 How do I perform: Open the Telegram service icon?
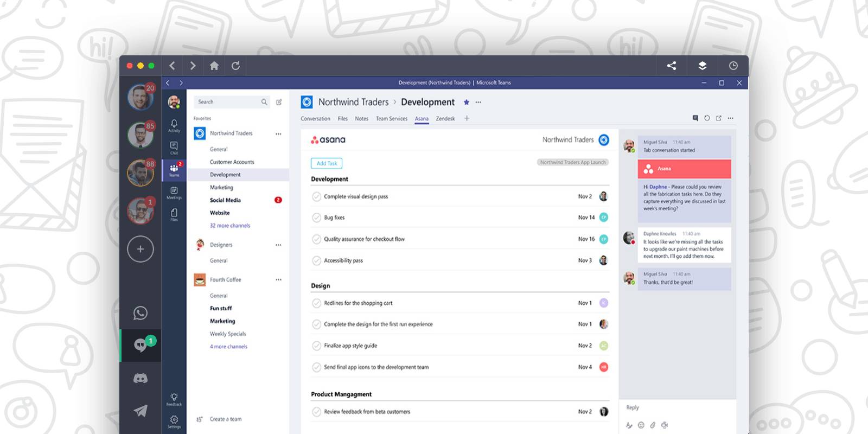(141, 411)
